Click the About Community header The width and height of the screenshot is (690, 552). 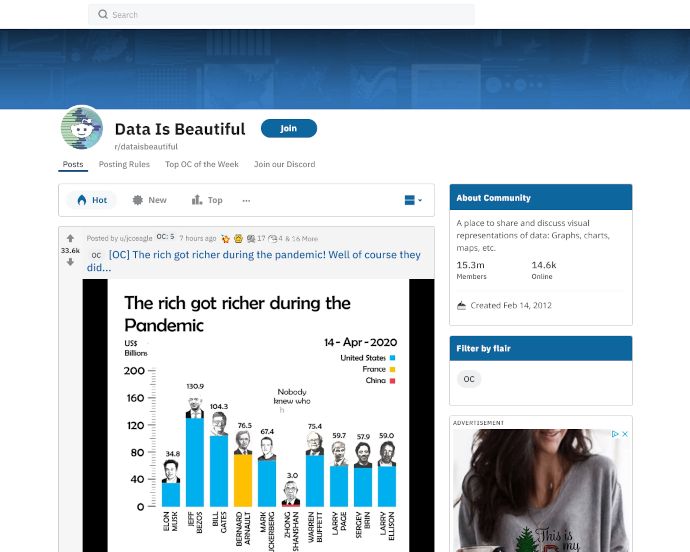pyautogui.click(x=541, y=197)
